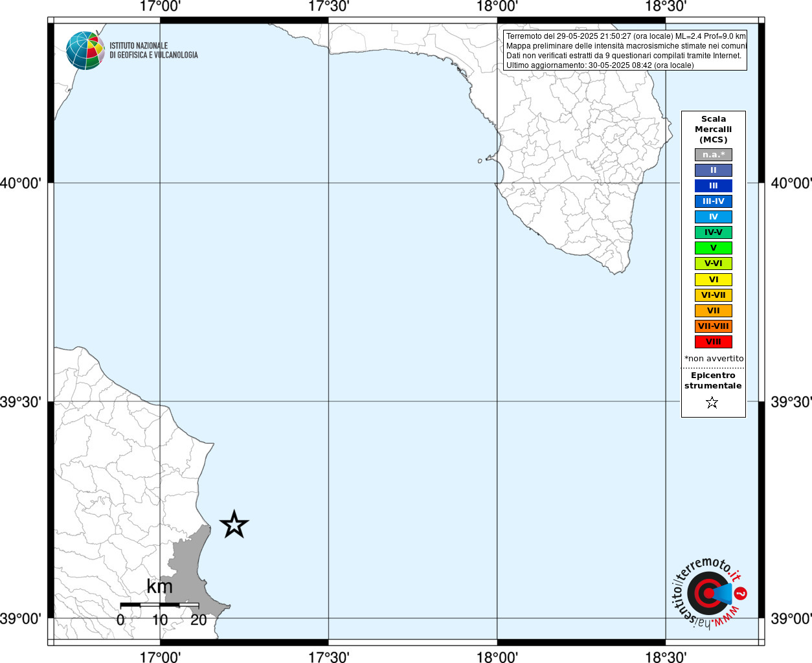Select the gray n.a.* legend swatch
Screen dimensions: 812x663
713,155
